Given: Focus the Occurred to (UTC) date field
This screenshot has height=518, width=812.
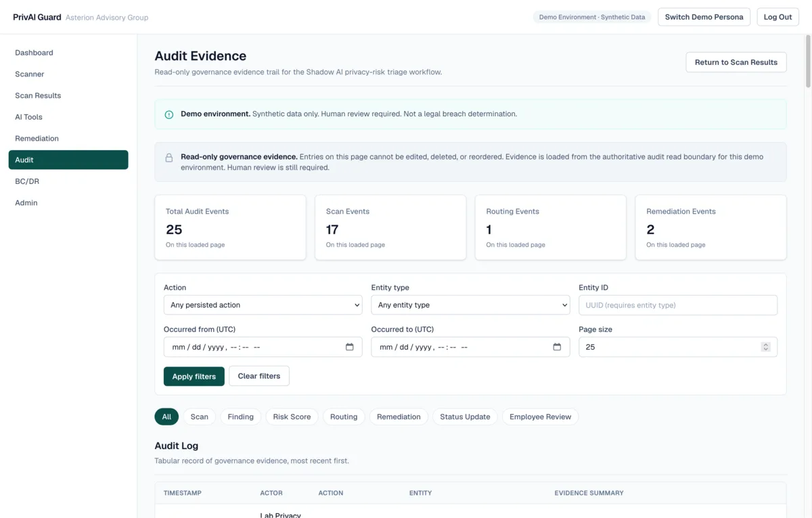Looking at the screenshot, I should 470,347.
